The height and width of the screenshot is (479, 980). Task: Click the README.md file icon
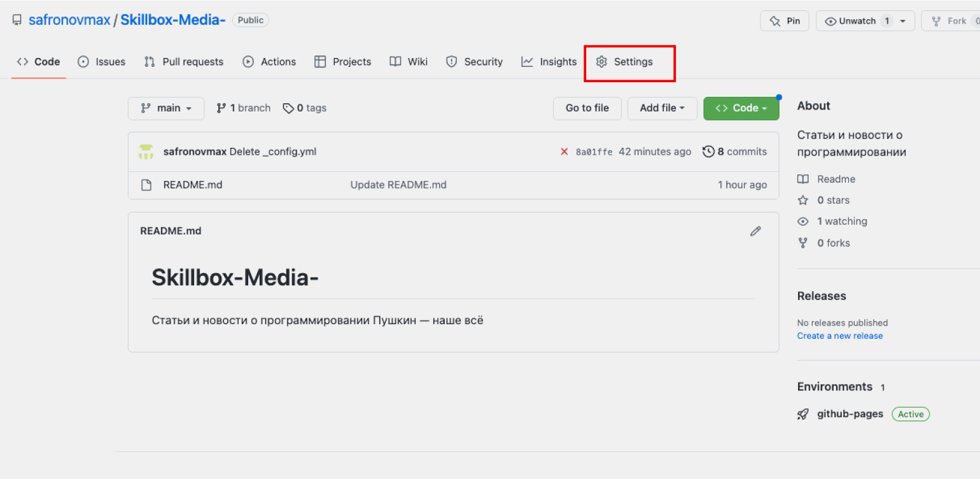point(146,185)
